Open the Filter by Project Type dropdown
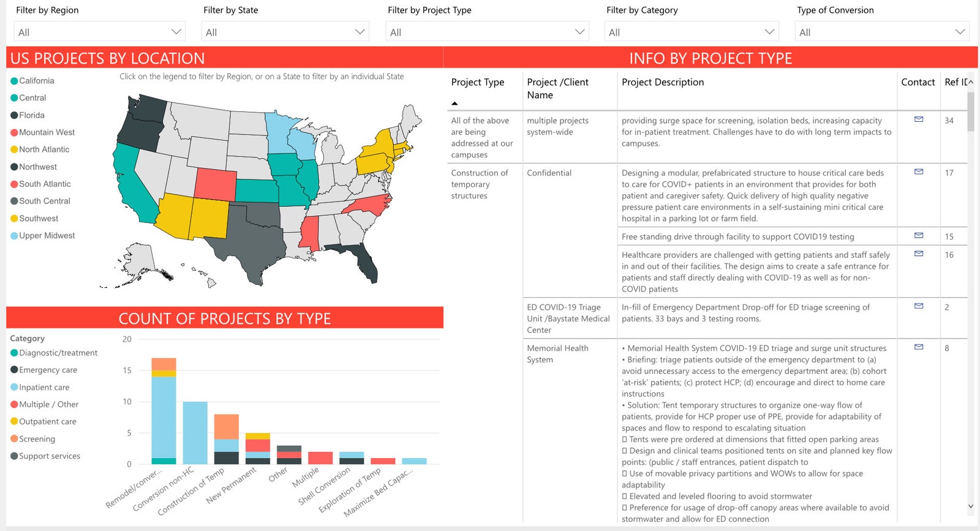Viewport: 980px width, 531px height. [x=487, y=32]
